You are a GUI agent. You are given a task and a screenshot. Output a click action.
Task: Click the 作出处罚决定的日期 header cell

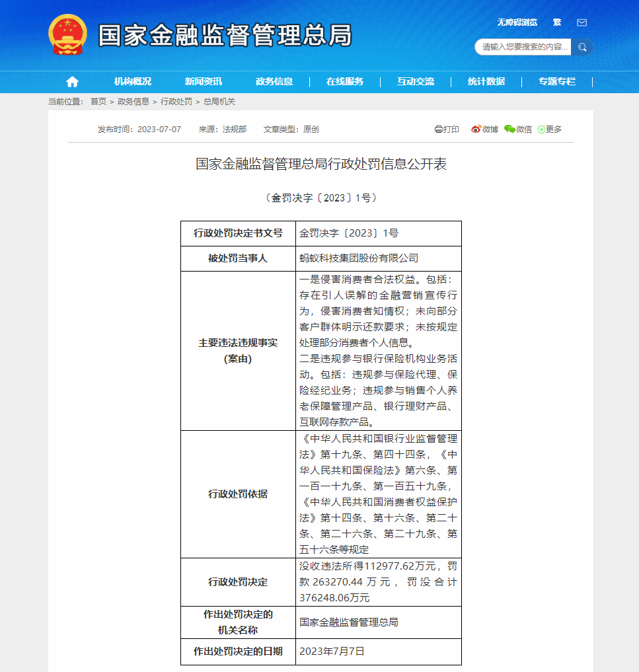click(239, 652)
